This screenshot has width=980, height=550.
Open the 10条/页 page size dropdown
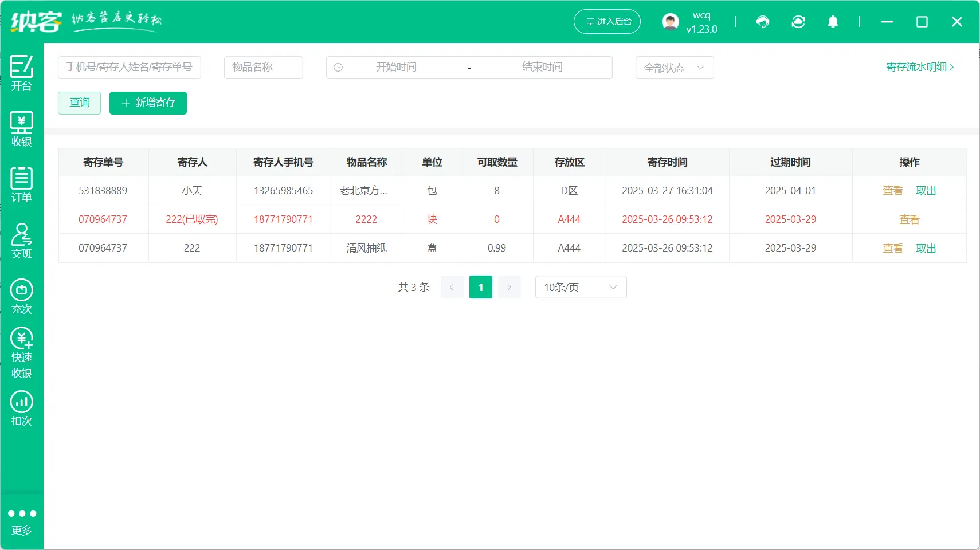click(581, 287)
